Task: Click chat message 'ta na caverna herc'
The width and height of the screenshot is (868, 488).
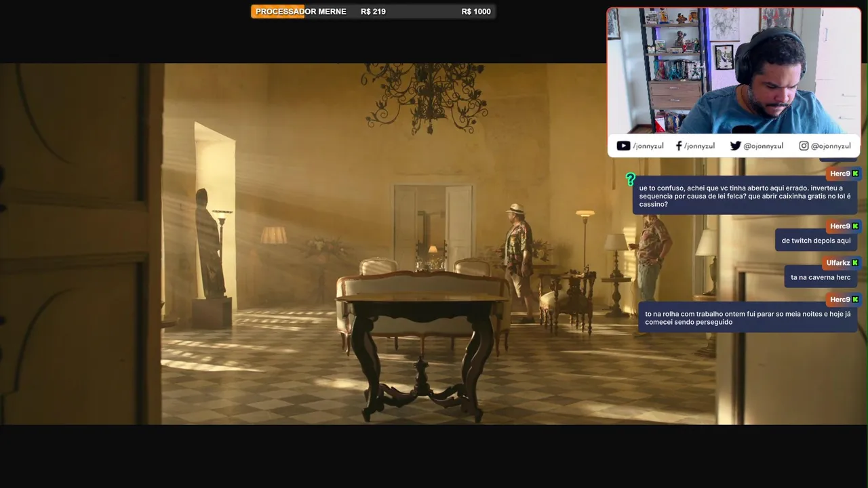Action: [x=821, y=277]
